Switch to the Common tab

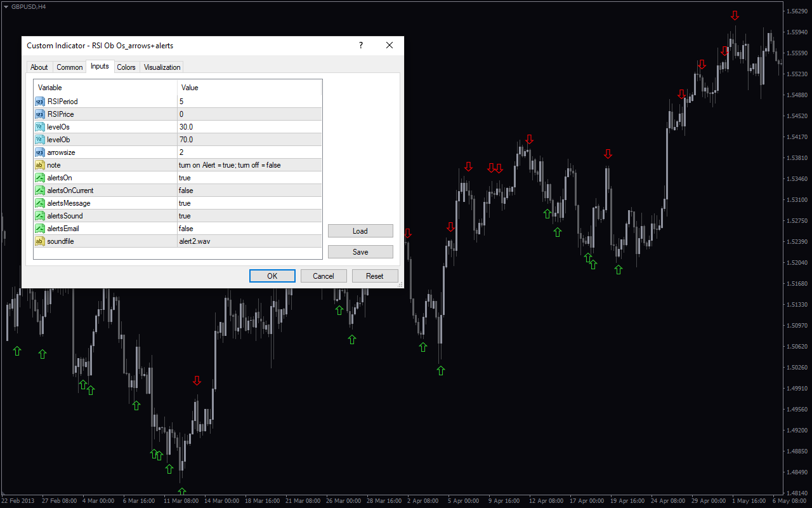69,67
